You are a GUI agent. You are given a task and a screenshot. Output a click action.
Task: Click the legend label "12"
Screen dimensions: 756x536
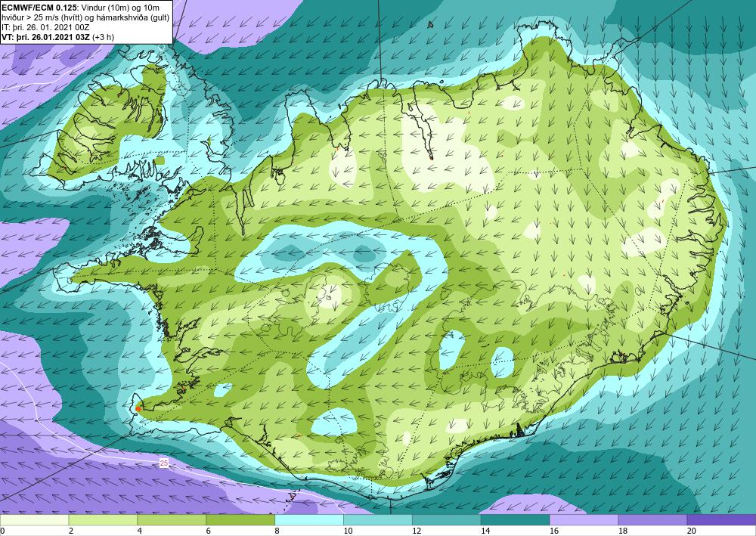pyautogui.click(x=417, y=531)
